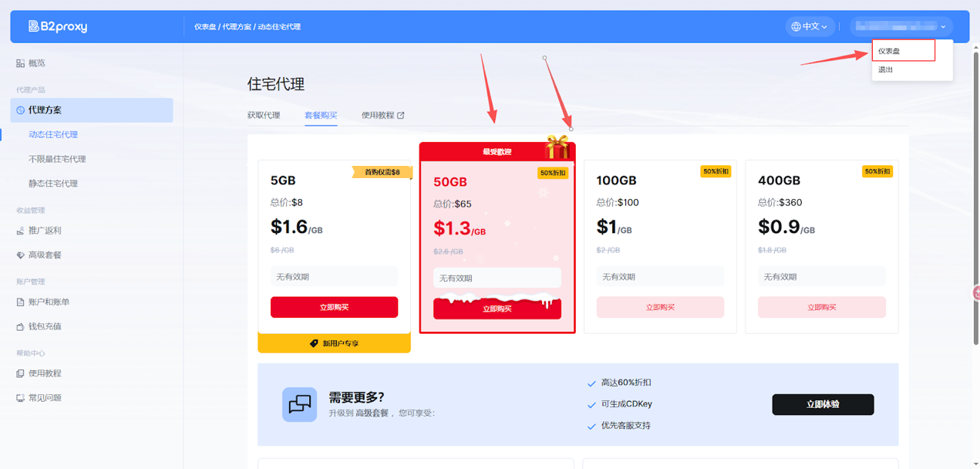980x469 pixels.
Task: Select 仪表盘 from the account menu
Action: point(889,51)
